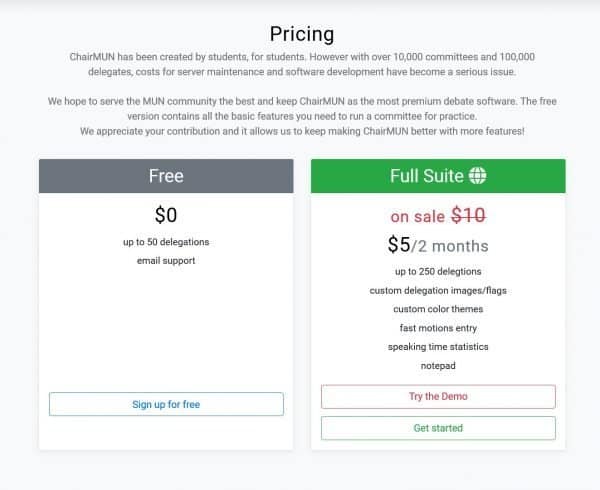Viewport: 600px width, 490px height.
Task: Click the "up to 50 delegations" feature
Action: 166,242
